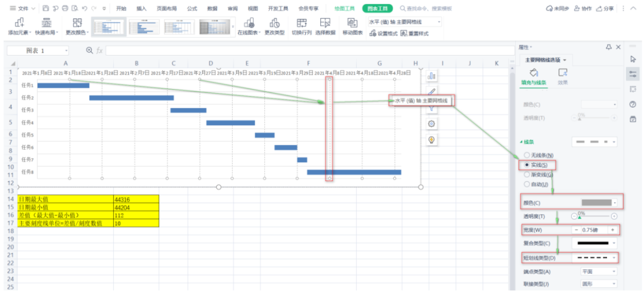Screen dimensions: 644x292
Task: Click the 协作 collaborate button
Action: (x=583, y=8)
